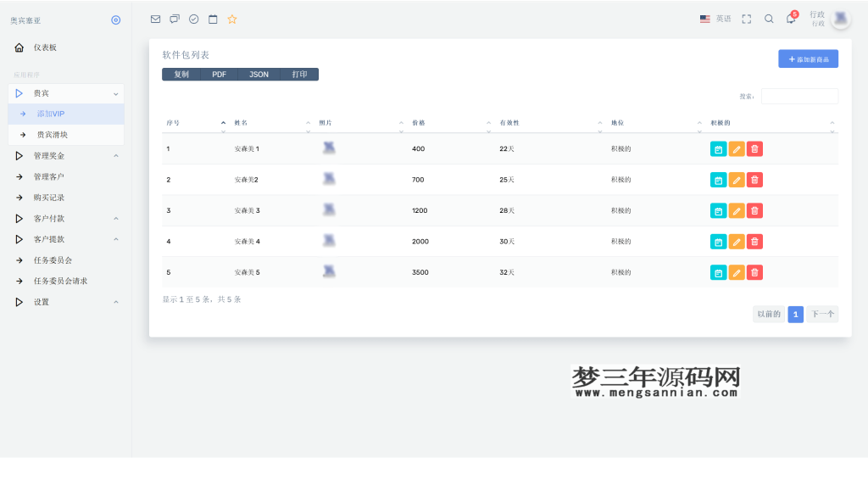Sort table by 有效性 column
The width and height of the screenshot is (868, 480).
[551, 123]
